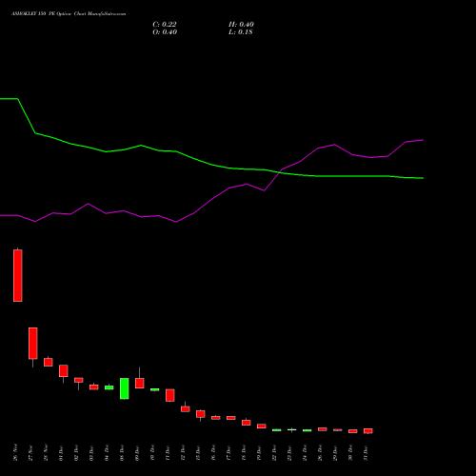Click the 26 Dec date label
The image size is (476, 476).
click(x=320, y=453)
